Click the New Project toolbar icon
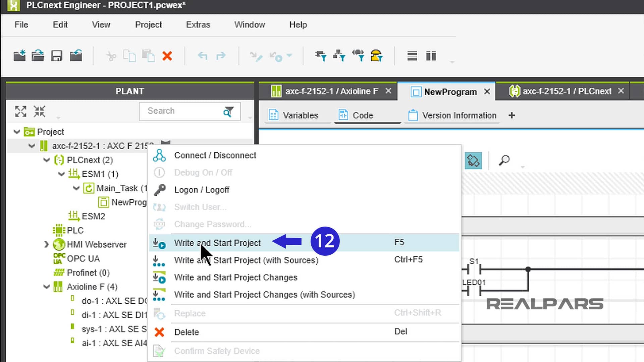 19,56
